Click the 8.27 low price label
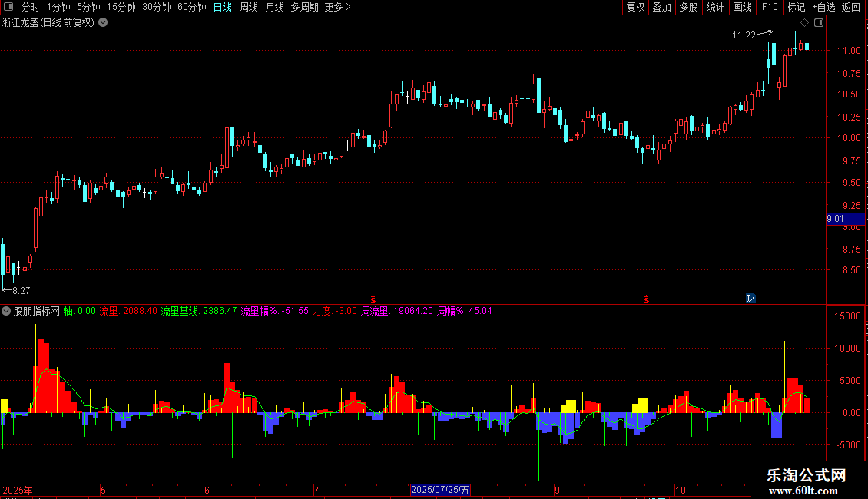868x499 pixels. click(x=21, y=290)
